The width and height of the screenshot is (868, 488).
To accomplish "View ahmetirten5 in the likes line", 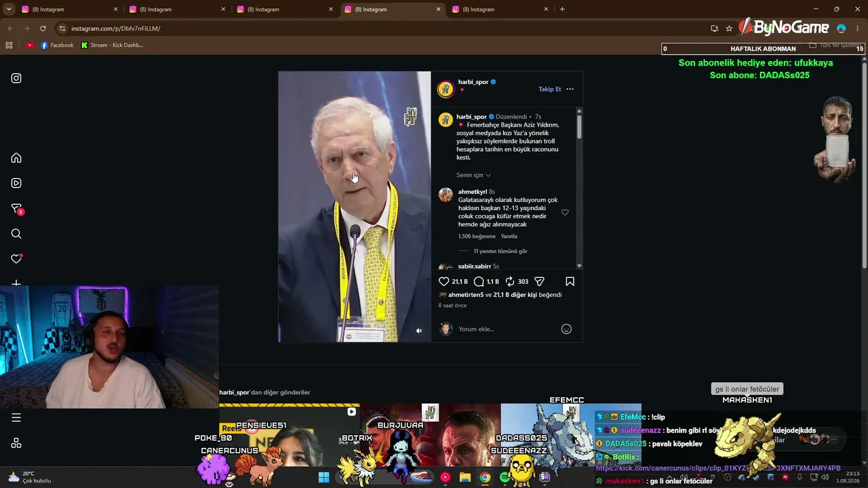I will pos(466,295).
